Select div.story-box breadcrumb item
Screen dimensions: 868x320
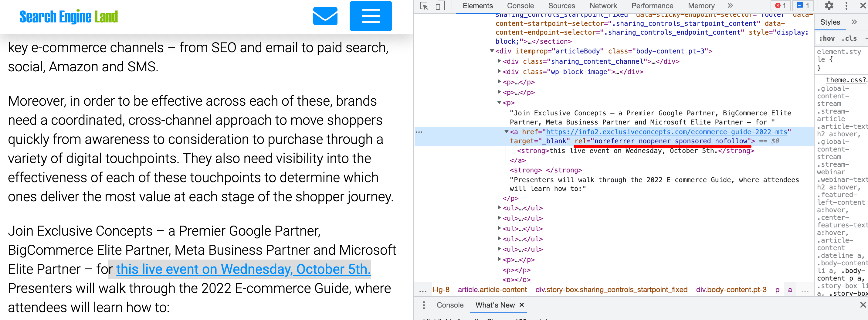(x=611, y=290)
